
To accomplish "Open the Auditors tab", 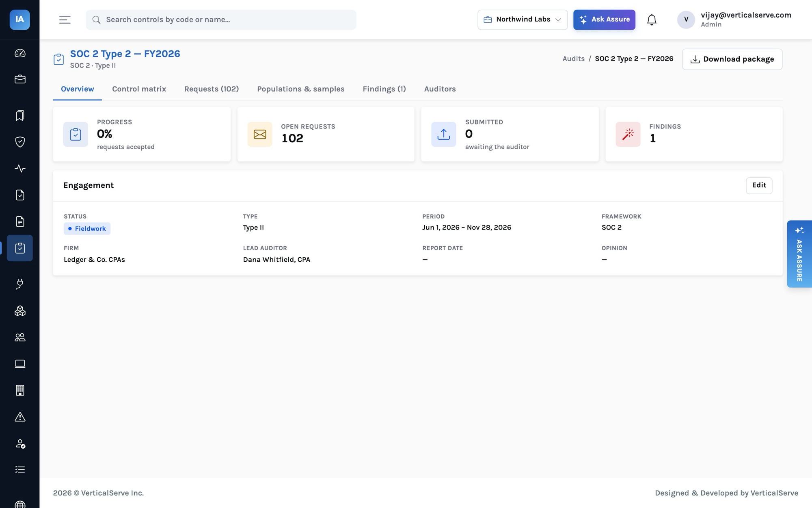I will tap(440, 89).
